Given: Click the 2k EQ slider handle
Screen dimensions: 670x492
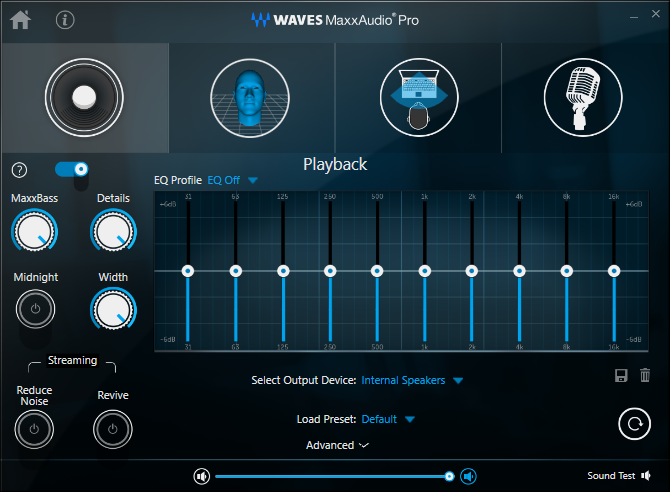Looking at the screenshot, I should point(472,271).
